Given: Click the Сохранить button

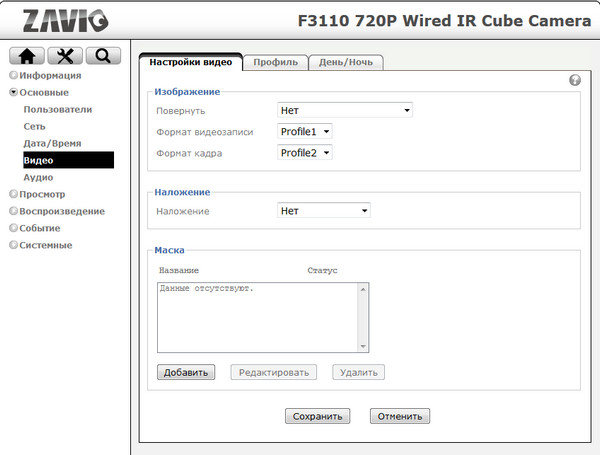Looking at the screenshot, I should click(x=317, y=416).
